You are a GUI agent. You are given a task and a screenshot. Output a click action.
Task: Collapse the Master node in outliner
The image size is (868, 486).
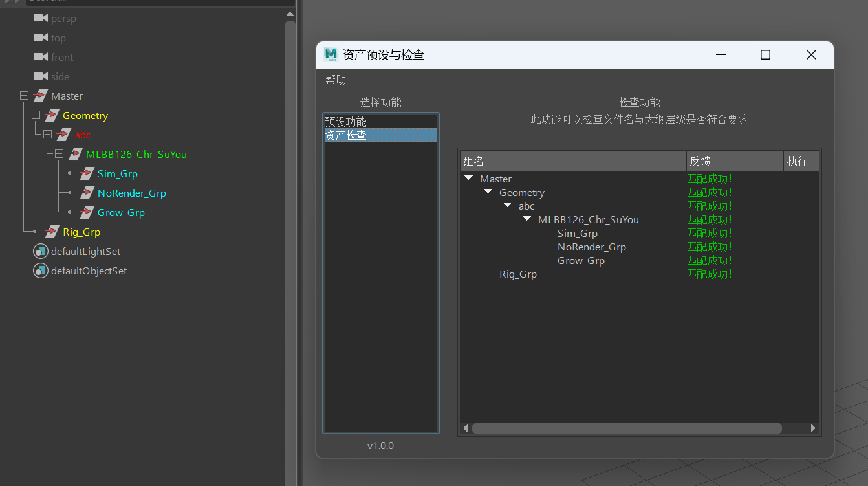pos(24,96)
